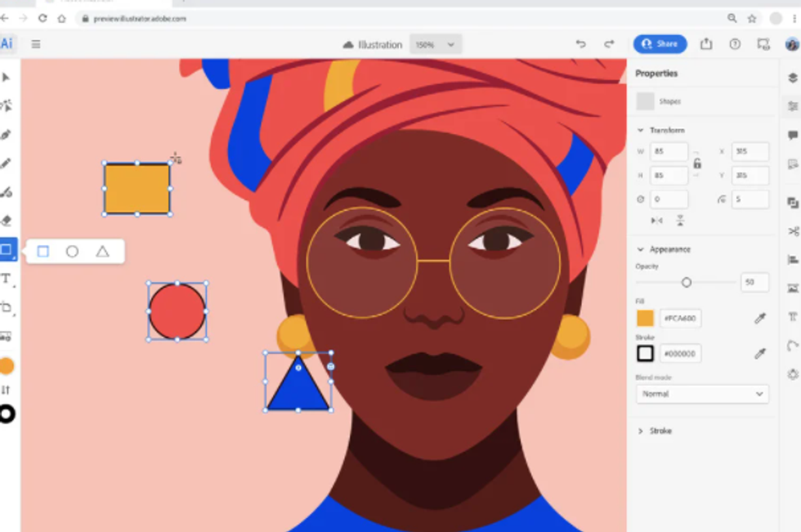The height and width of the screenshot is (532, 801).
Task: Click the orange Fill color swatch
Action: (x=645, y=319)
